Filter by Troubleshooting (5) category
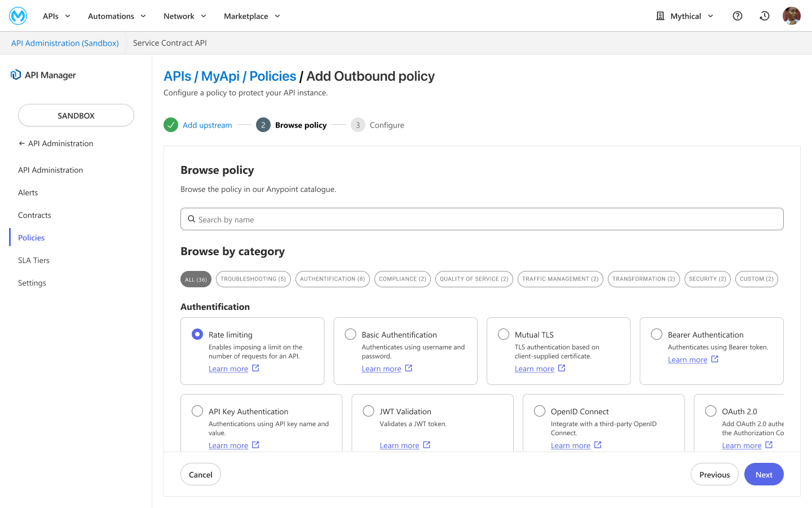Image resolution: width=812 pixels, height=508 pixels. (253, 279)
